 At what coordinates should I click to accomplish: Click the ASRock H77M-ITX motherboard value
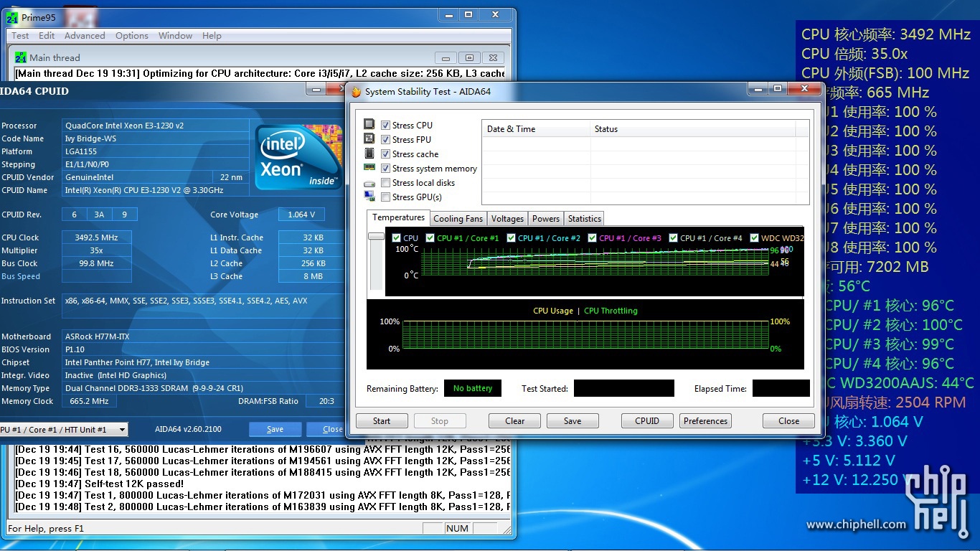coord(97,336)
